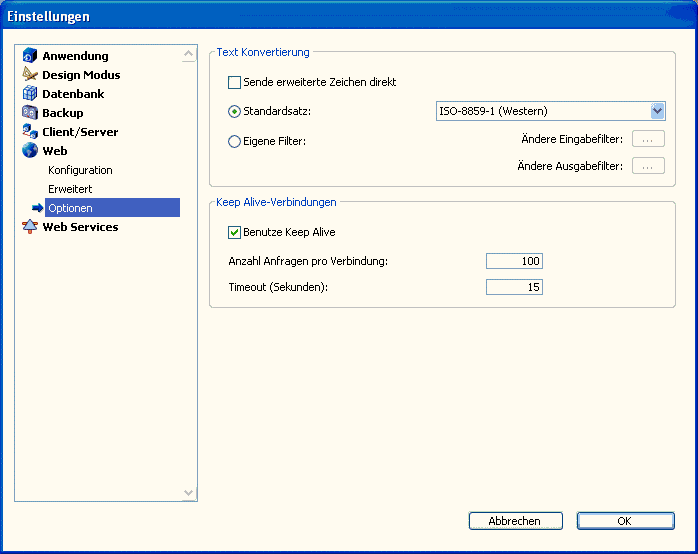Uncheck the Benutze Keep Alive checkbox
Image resolution: width=698 pixels, height=554 pixels.
point(235,232)
